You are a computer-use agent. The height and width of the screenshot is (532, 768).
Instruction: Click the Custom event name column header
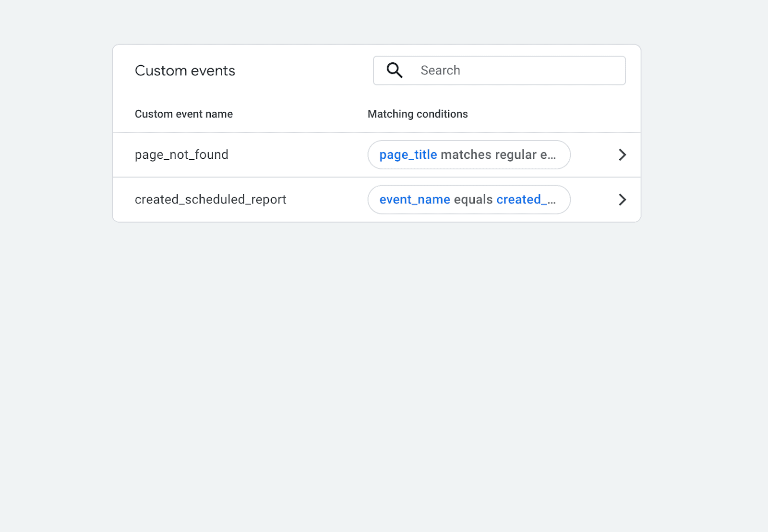[183, 114]
